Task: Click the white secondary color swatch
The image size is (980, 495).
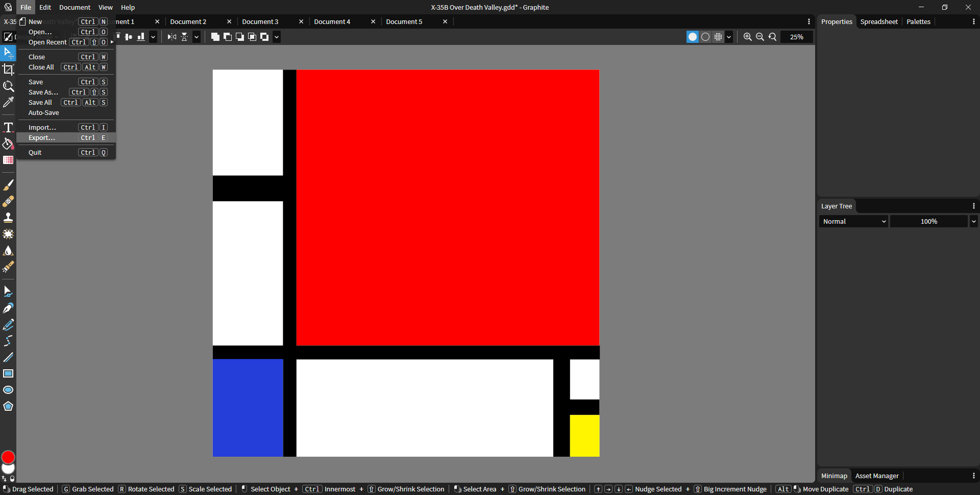Action: tap(8, 469)
